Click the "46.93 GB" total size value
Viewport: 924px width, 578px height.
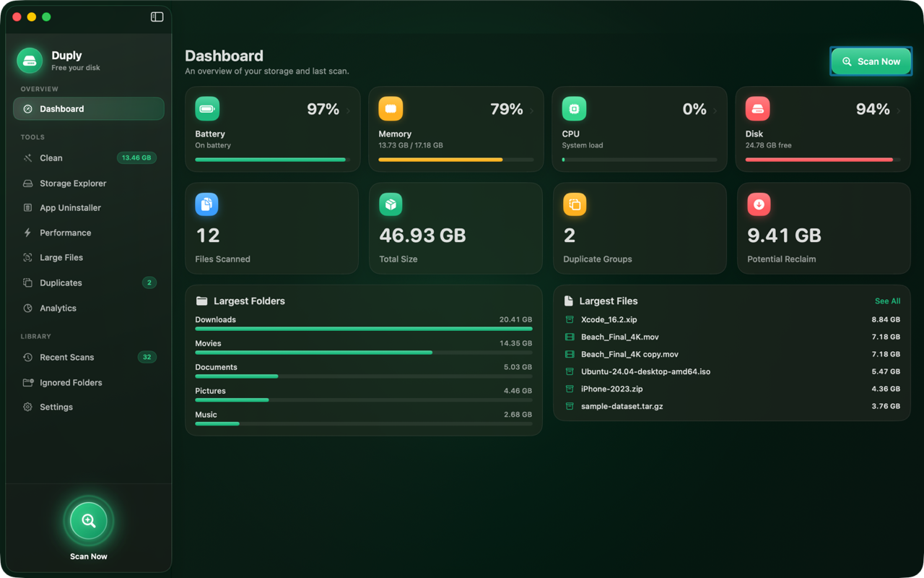tap(422, 236)
